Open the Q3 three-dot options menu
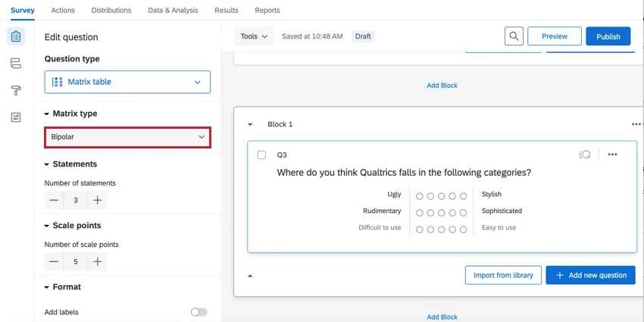The width and height of the screenshot is (644, 322). pyautogui.click(x=612, y=155)
